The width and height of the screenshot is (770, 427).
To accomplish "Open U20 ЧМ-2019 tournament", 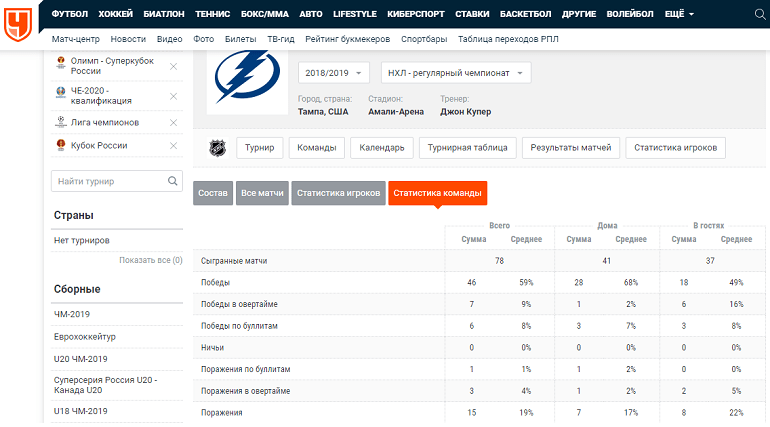I will (81, 359).
